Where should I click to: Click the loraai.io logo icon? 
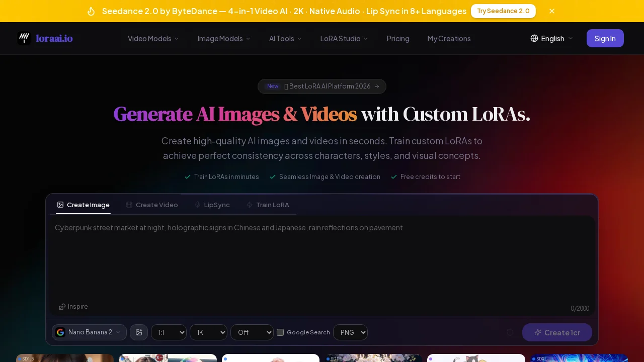pos(24,38)
